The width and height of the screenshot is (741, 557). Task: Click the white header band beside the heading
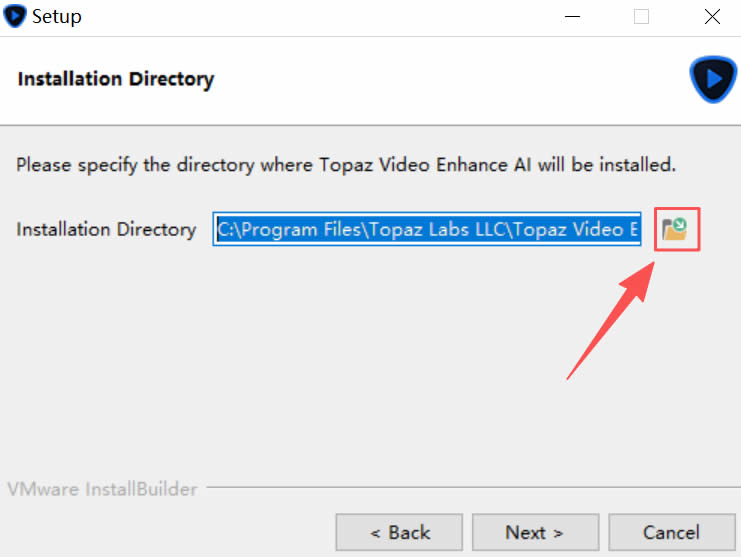coord(450,80)
